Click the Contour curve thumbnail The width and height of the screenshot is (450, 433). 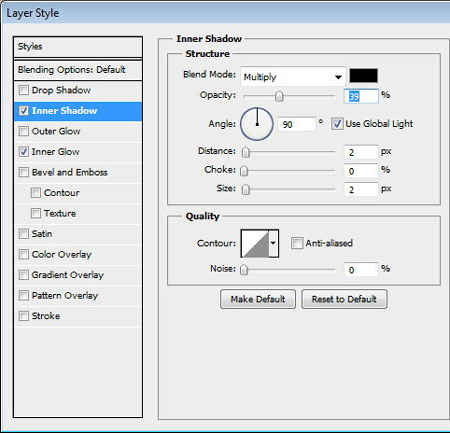[255, 244]
